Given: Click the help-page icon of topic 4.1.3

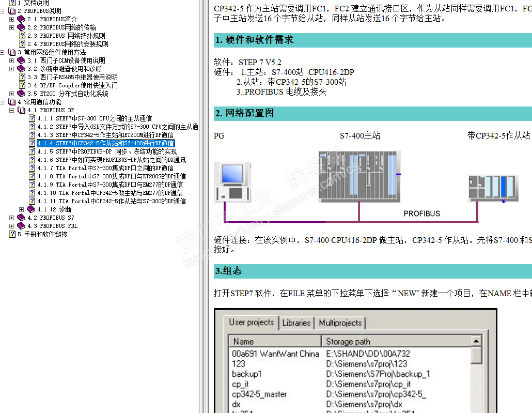Looking at the screenshot, I should pyautogui.click(x=32, y=135).
